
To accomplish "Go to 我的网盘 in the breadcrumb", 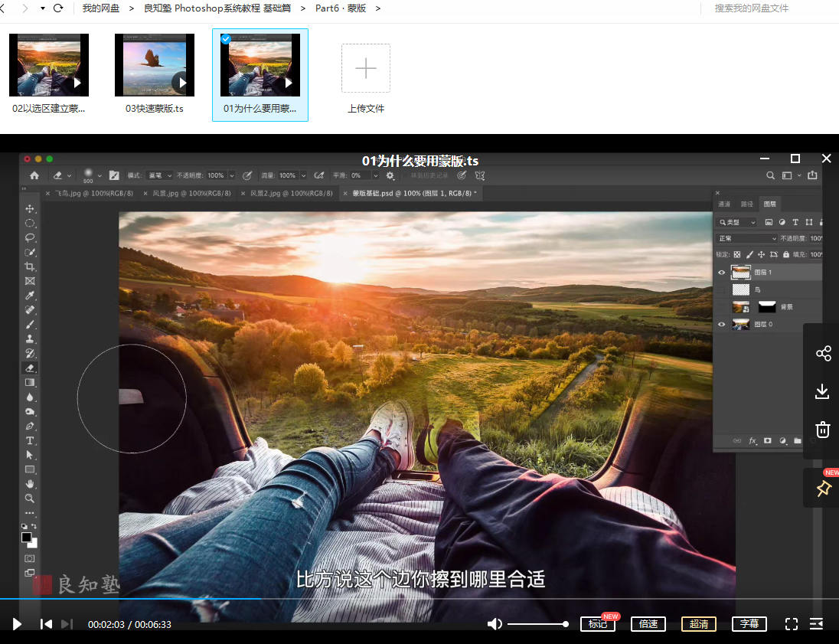I will (x=101, y=8).
